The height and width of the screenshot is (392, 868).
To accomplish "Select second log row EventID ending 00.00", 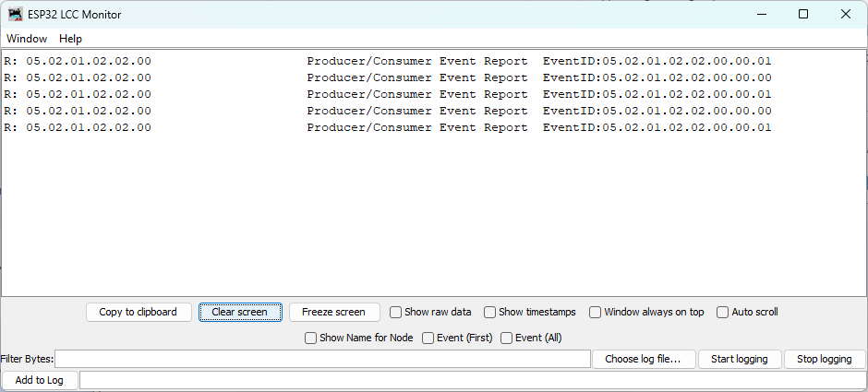I will pyautogui.click(x=657, y=78).
